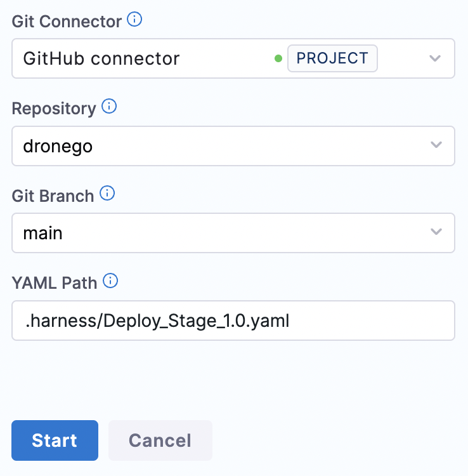Click the Git Branch label
The height and width of the screenshot is (476, 468).
tap(53, 196)
